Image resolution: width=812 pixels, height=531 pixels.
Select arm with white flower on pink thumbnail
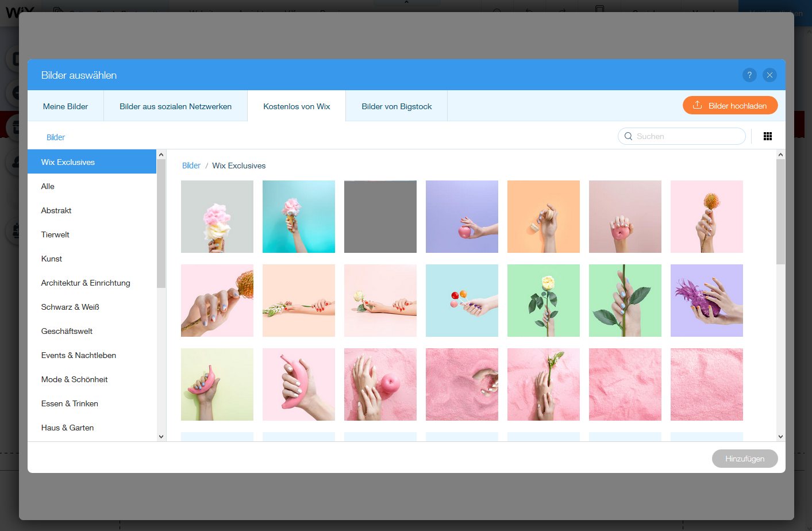pyautogui.click(x=380, y=301)
